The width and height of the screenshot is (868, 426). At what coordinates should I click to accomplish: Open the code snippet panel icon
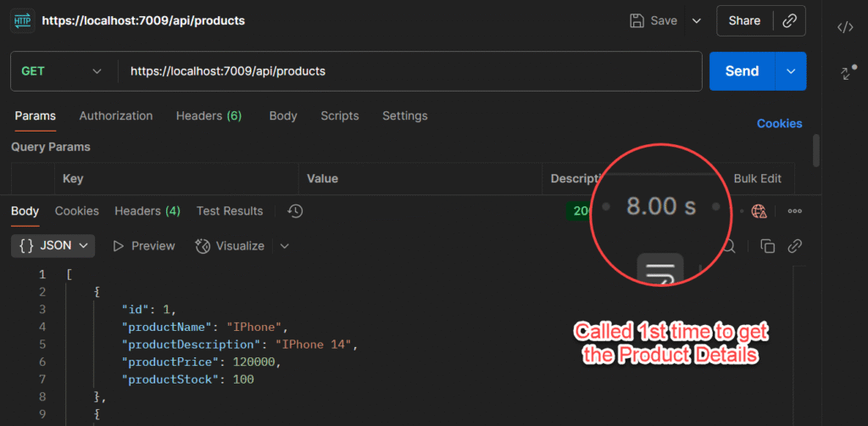point(845,28)
